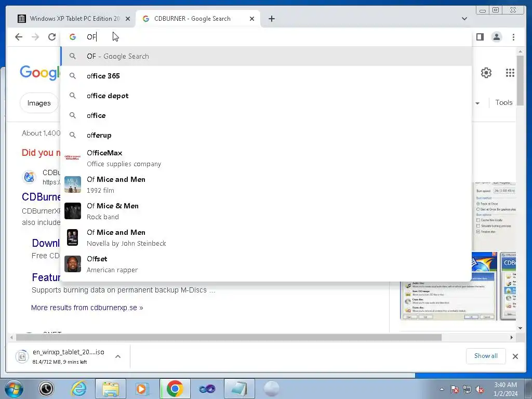
Task: Open Chrome three-dot menu
Action: (513, 37)
